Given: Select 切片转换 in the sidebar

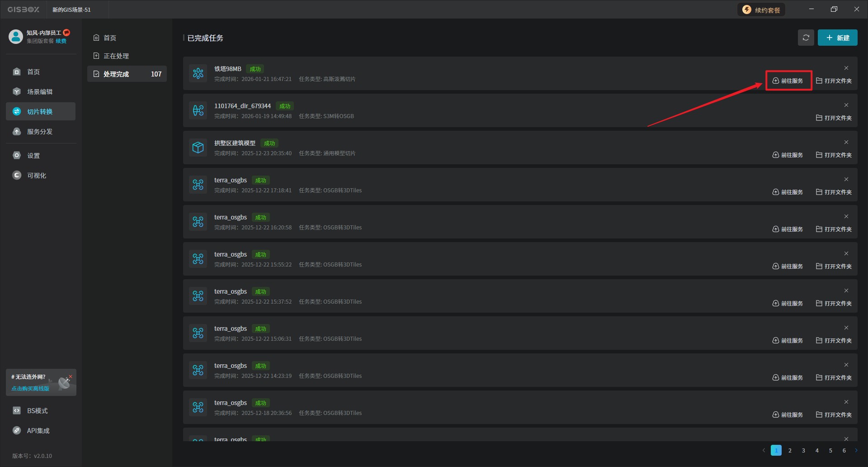Looking at the screenshot, I should click(x=40, y=112).
